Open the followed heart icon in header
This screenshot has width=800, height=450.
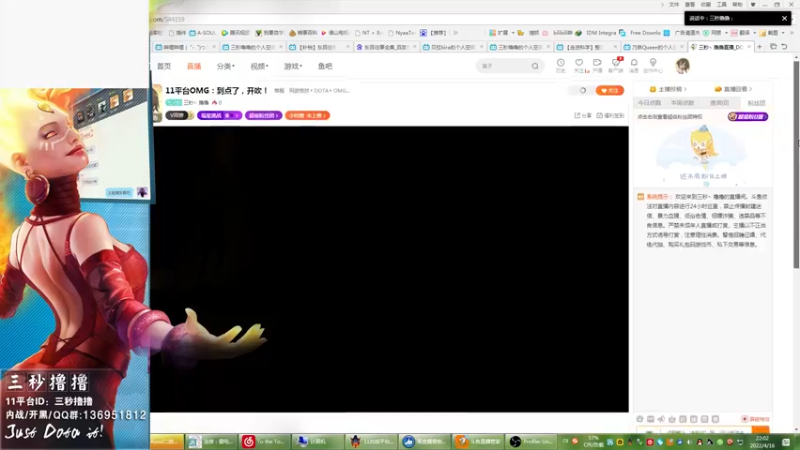[579, 65]
